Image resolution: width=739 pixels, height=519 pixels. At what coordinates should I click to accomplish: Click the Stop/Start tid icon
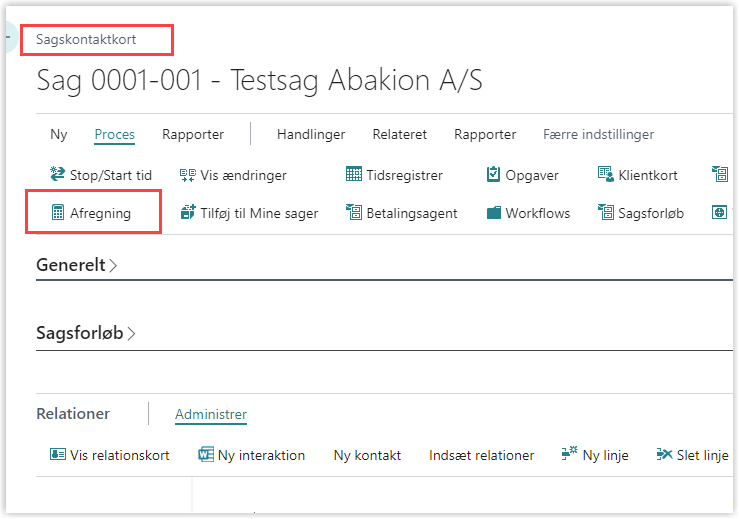pos(58,175)
